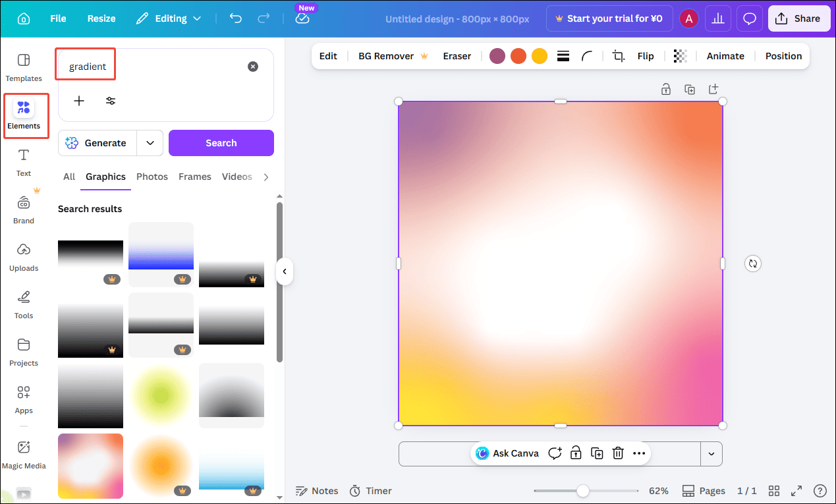This screenshot has width=836, height=504.
Task: Open the Uploads panel
Action: pyautogui.click(x=24, y=257)
